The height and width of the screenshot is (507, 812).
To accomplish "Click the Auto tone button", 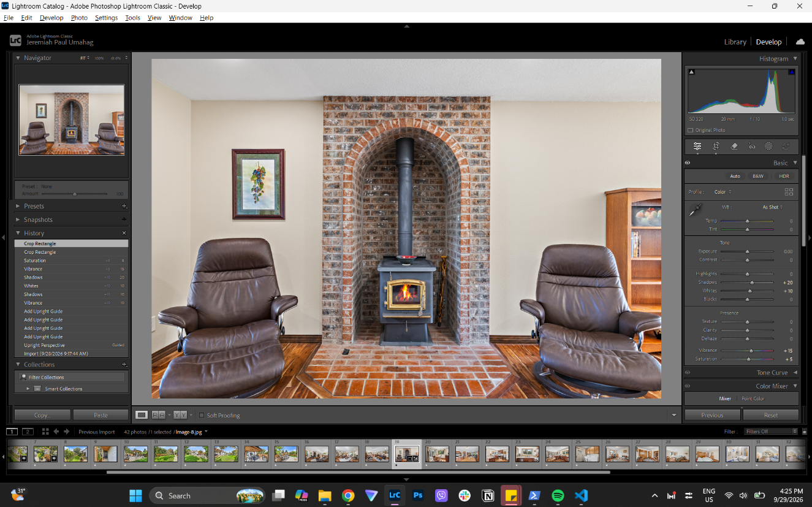I will coord(735,176).
